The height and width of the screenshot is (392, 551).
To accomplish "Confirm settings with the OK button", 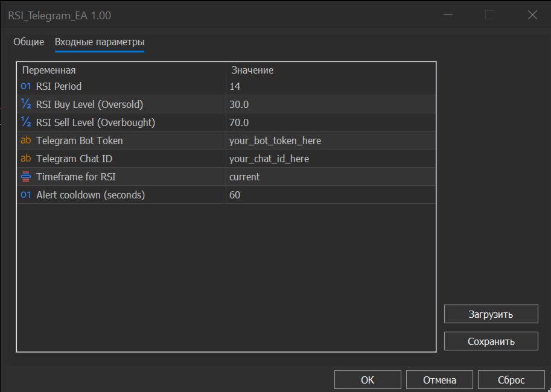I will pos(368,380).
